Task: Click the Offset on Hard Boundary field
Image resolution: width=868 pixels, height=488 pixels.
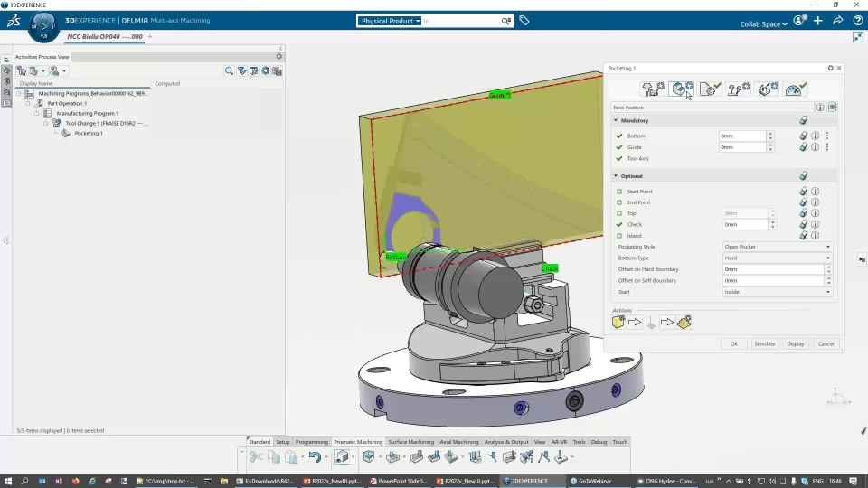Action: pyautogui.click(x=774, y=269)
